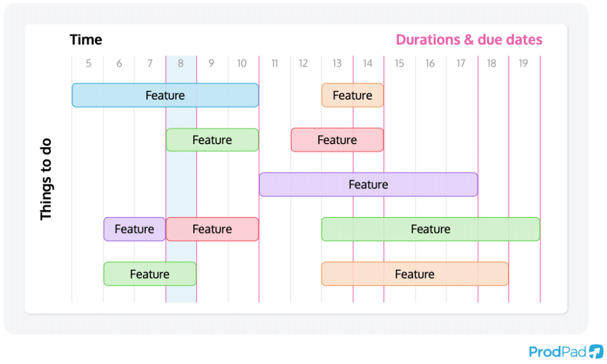Click the long green Feature bar ending day 19
607x364 pixels.
(430, 229)
